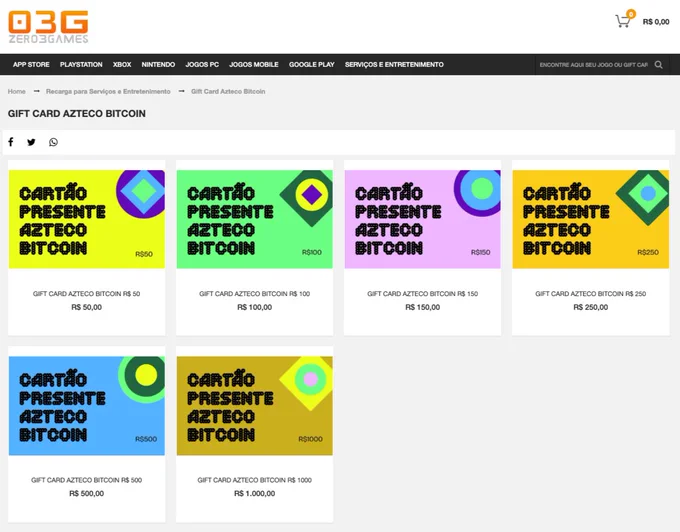Open the green R$100 card image
This screenshot has width=680, height=532.
click(x=255, y=219)
